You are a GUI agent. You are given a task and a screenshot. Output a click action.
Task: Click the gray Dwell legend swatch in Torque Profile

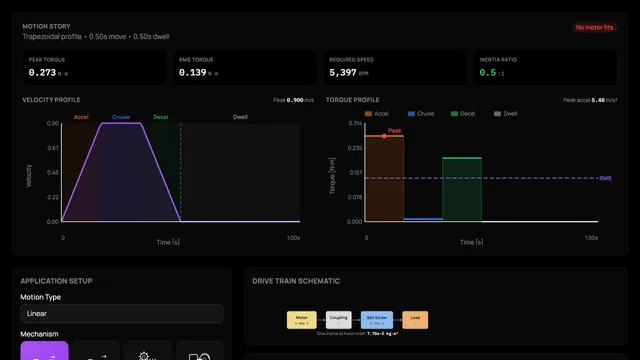click(497, 113)
